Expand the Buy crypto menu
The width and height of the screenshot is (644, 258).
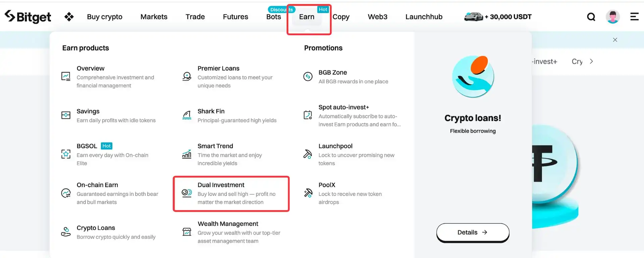click(105, 17)
